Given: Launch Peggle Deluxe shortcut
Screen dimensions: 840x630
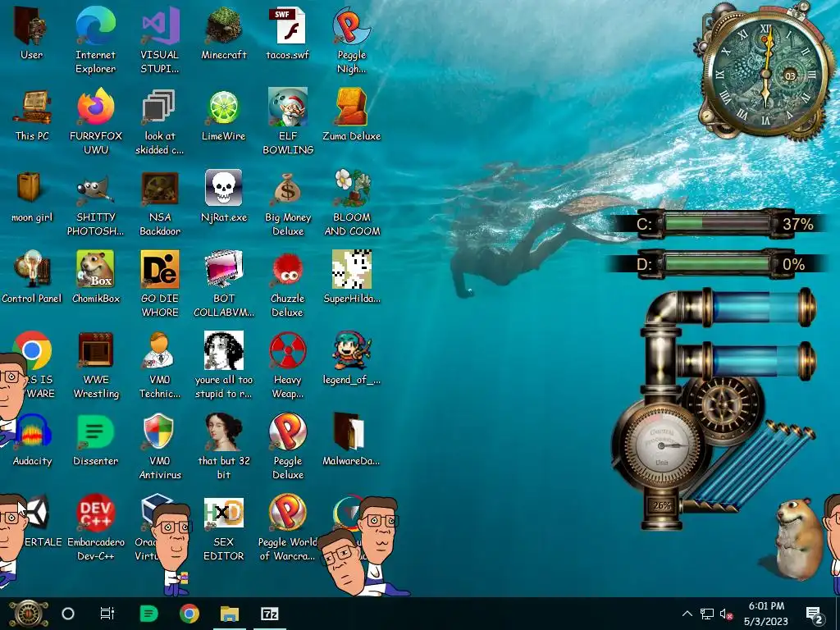Looking at the screenshot, I should (288, 447).
